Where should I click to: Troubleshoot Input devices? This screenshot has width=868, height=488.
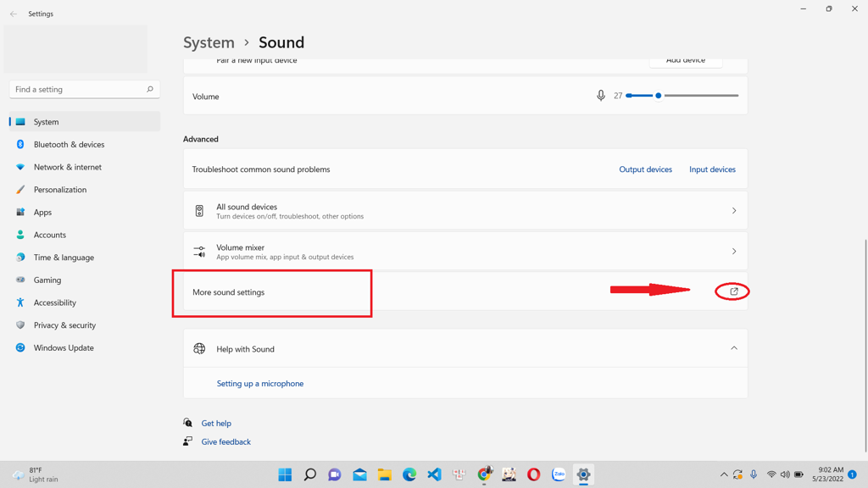pos(712,169)
